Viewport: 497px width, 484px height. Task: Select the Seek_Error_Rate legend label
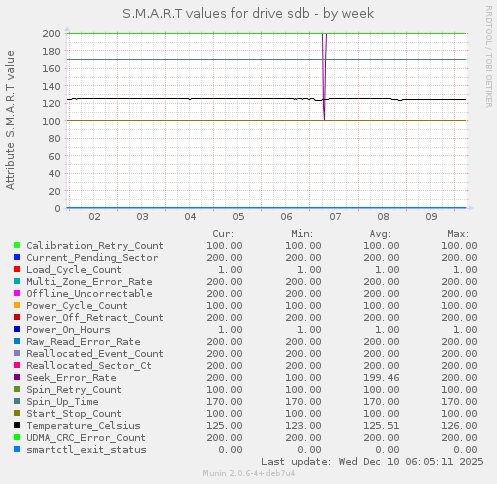click(71, 378)
